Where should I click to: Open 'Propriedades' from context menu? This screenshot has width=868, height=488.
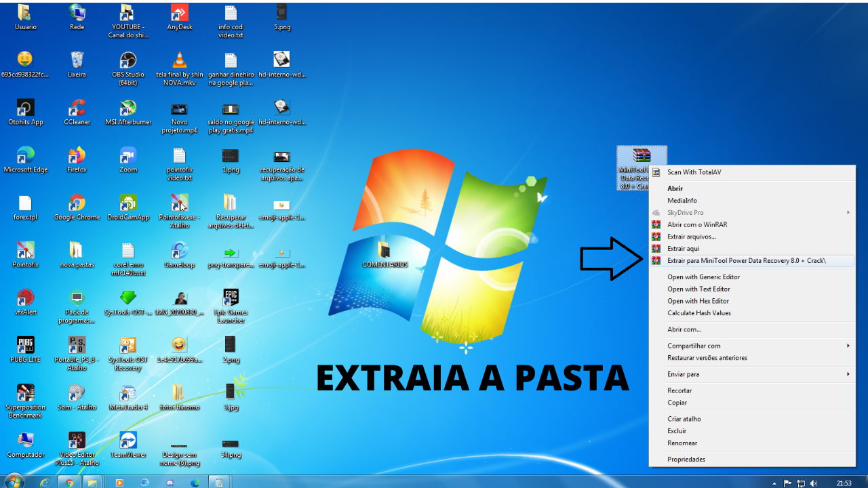[x=752, y=460]
